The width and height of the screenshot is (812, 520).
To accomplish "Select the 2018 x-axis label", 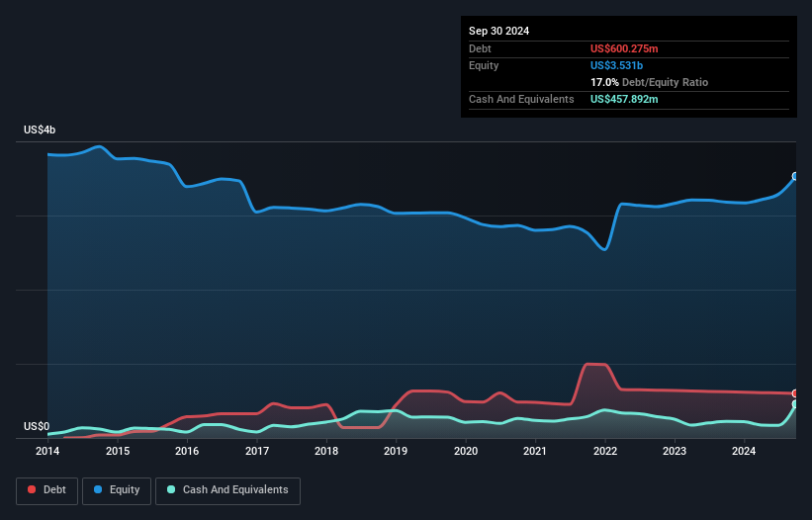I will [x=326, y=451].
